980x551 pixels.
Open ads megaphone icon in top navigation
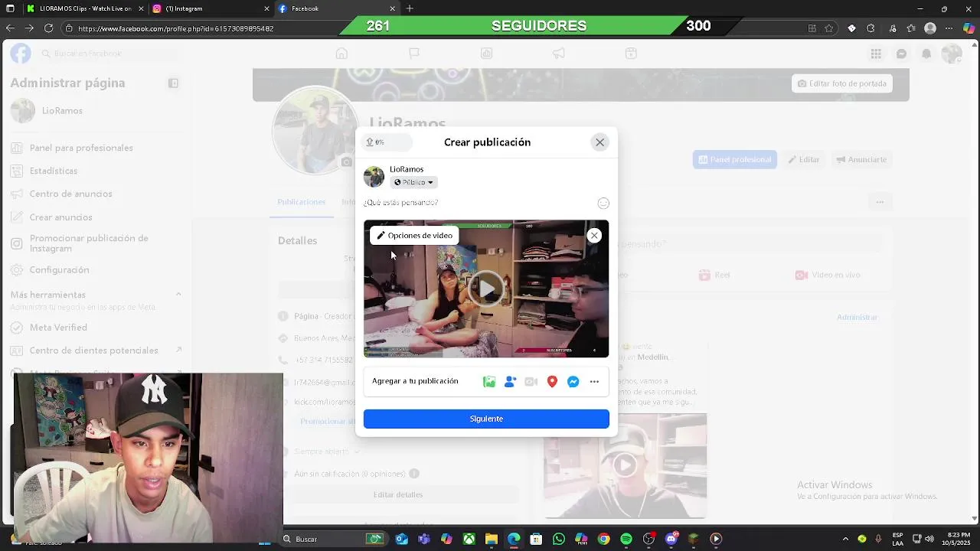point(559,54)
